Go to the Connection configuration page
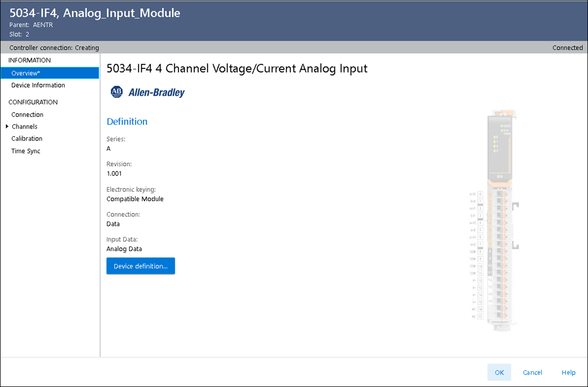The height and width of the screenshot is (387, 588). pos(27,115)
